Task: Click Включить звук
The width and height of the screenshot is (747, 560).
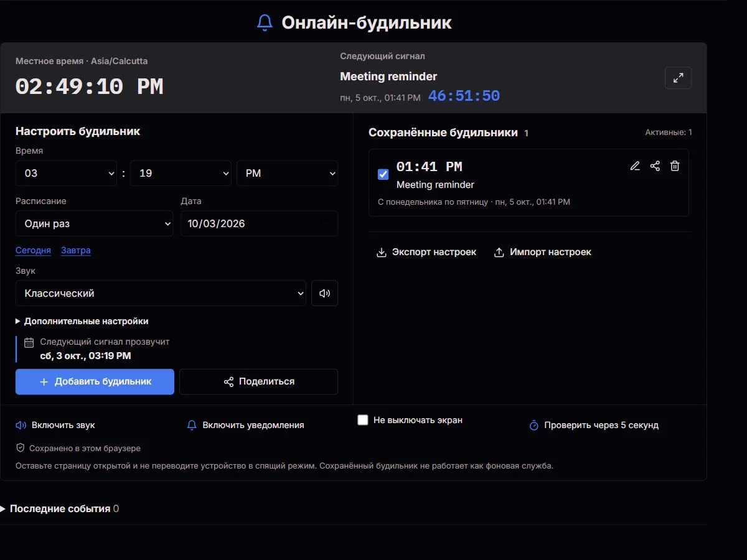Action: click(55, 425)
